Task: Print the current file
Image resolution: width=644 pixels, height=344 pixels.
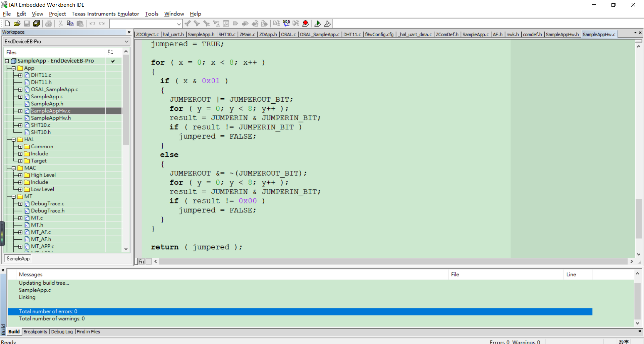Action: click(x=49, y=23)
